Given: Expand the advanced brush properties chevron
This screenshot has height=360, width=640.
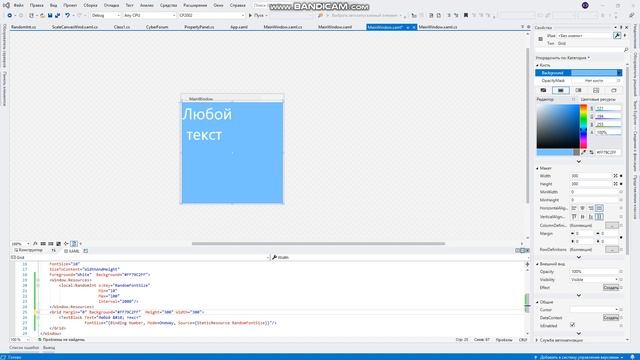Looking at the screenshot, I should click(579, 162).
